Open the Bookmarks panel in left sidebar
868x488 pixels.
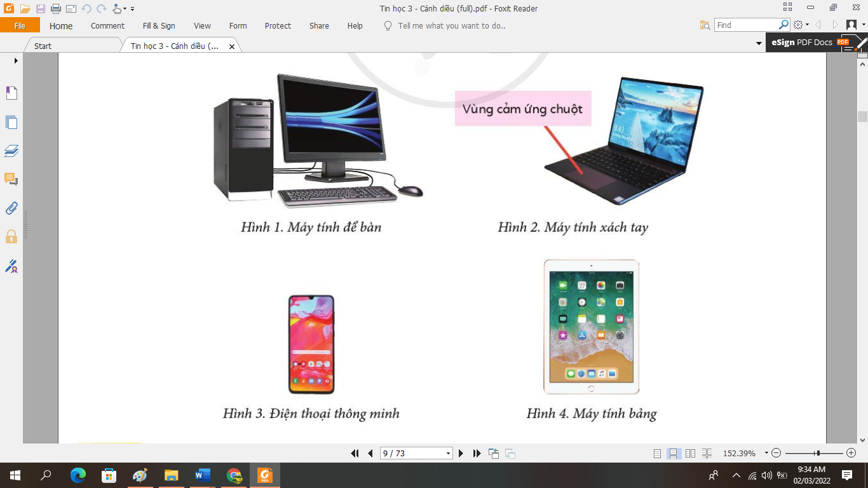pos(11,93)
